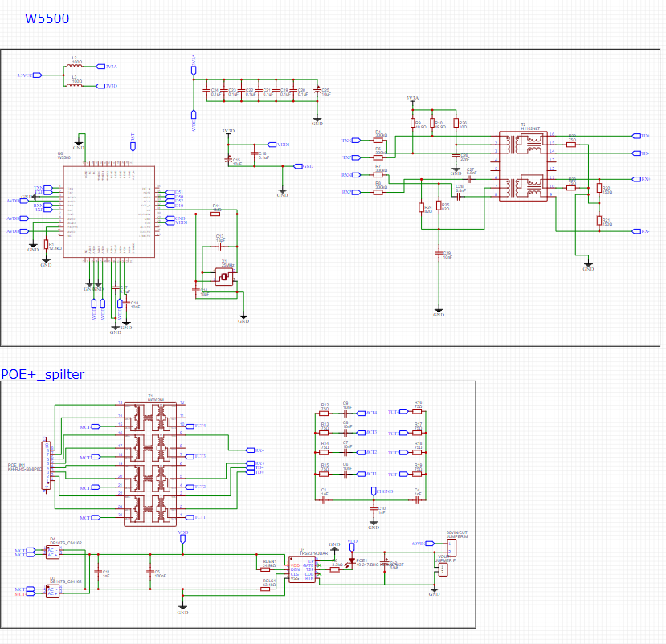Click the "POE+_spilter" section title
Viewport: 666px width, 644px height.
tap(43, 374)
